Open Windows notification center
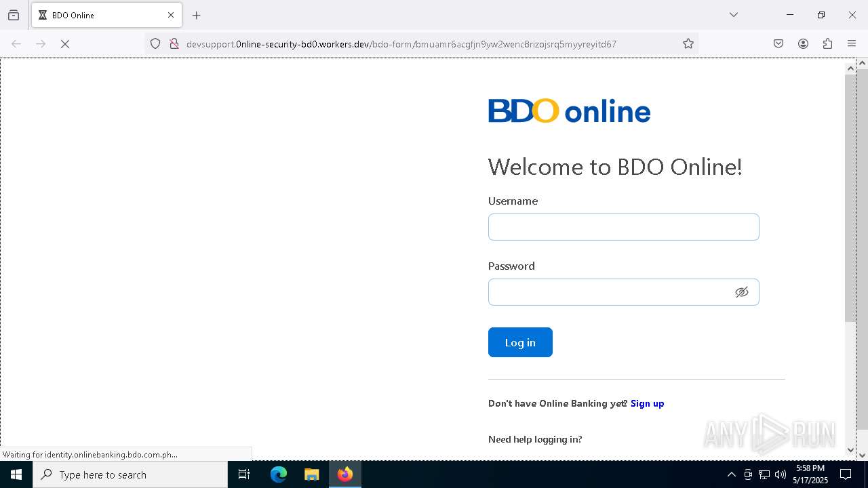 point(846,474)
